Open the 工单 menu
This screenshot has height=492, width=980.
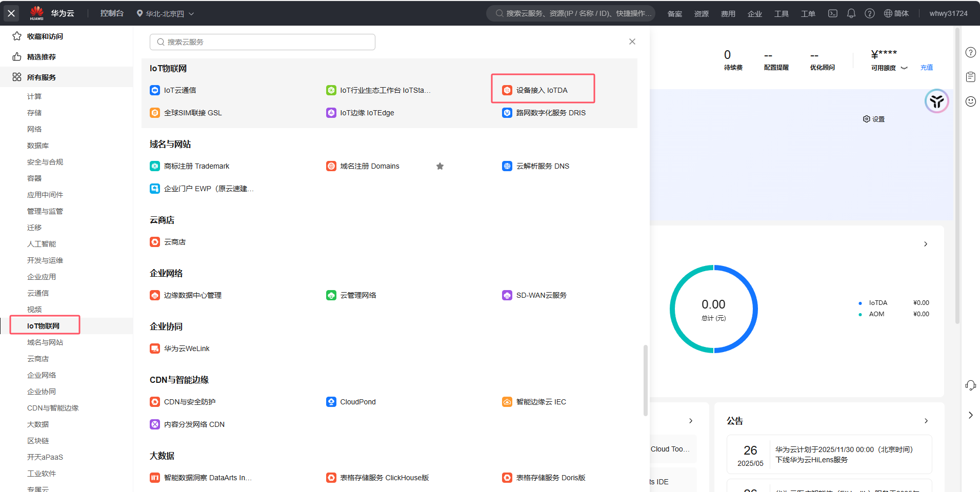coord(808,13)
